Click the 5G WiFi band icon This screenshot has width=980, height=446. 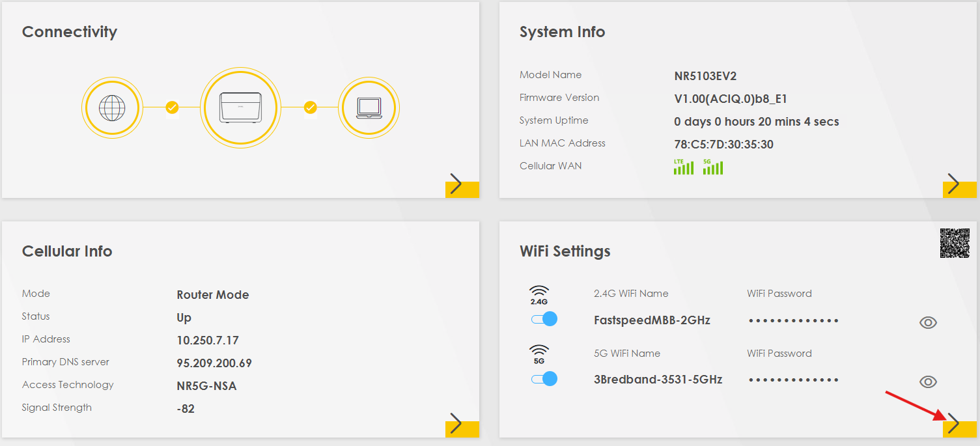(x=539, y=355)
